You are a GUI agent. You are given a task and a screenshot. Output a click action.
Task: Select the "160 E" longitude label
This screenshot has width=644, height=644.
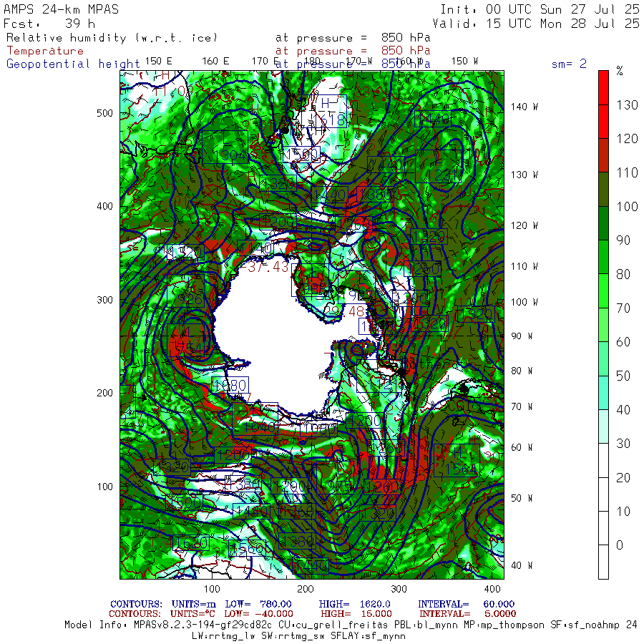[x=215, y=62]
